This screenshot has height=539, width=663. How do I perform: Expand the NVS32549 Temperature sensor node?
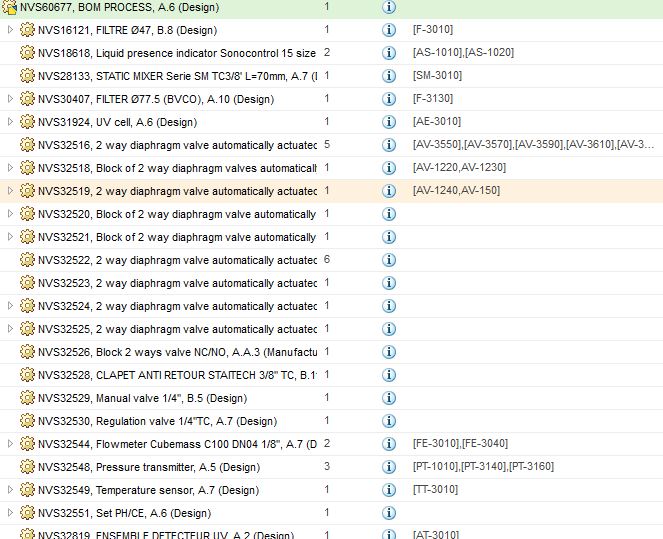tap(10, 490)
